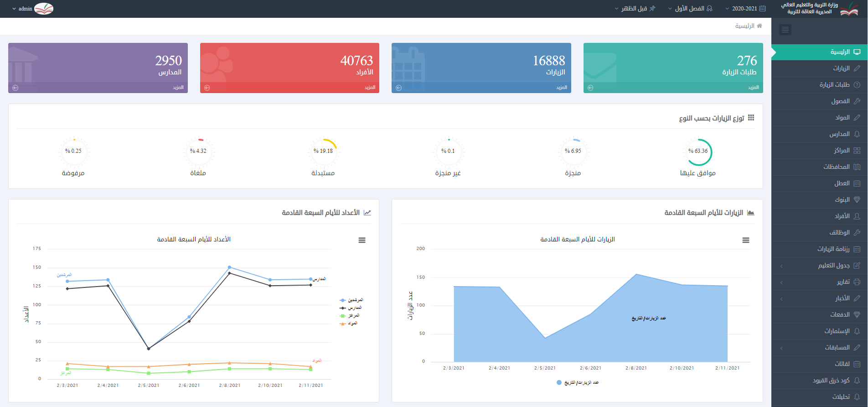868x407 pixels.
Task: Click the pencil icon beside المواد
Action: (x=857, y=118)
